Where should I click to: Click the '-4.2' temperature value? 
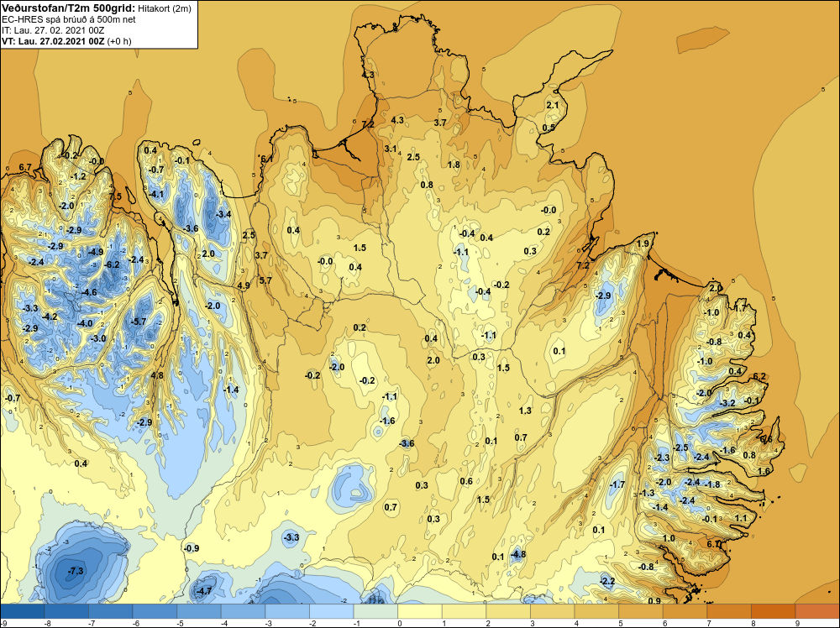50,317
